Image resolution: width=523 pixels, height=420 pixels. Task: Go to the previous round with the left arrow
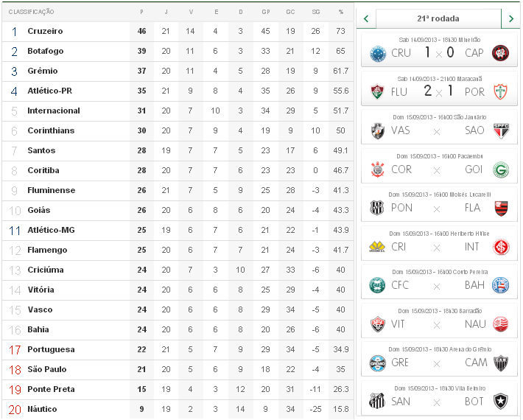(x=366, y=18)
